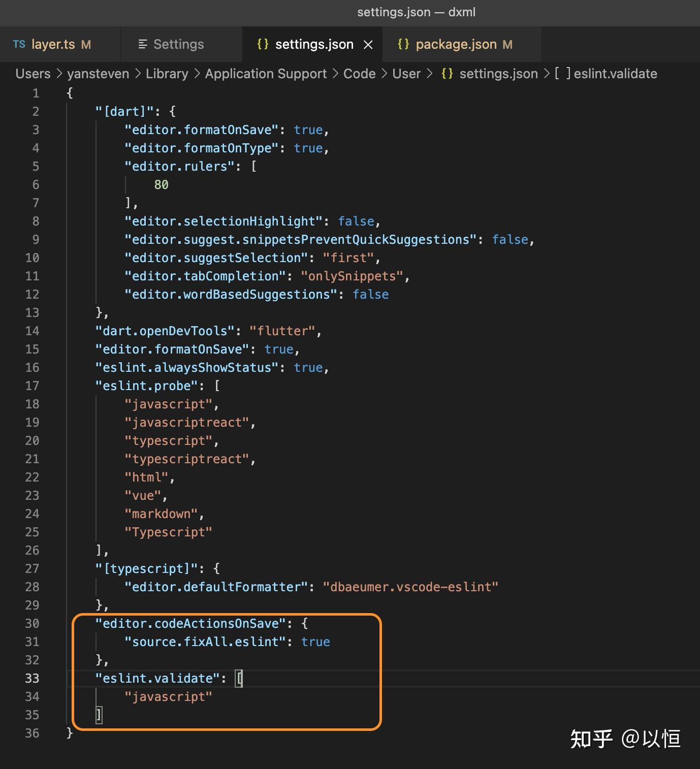The width and height of the screenshot is (700, 769).
Task: Click the "editor.formatOnType" key
Action: 202,148
